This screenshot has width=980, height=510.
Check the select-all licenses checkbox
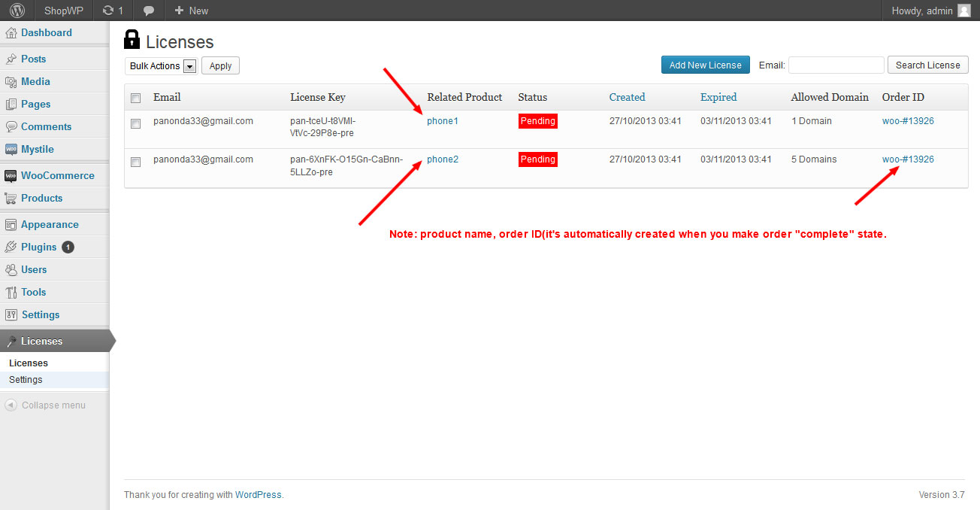click(136, 98)
